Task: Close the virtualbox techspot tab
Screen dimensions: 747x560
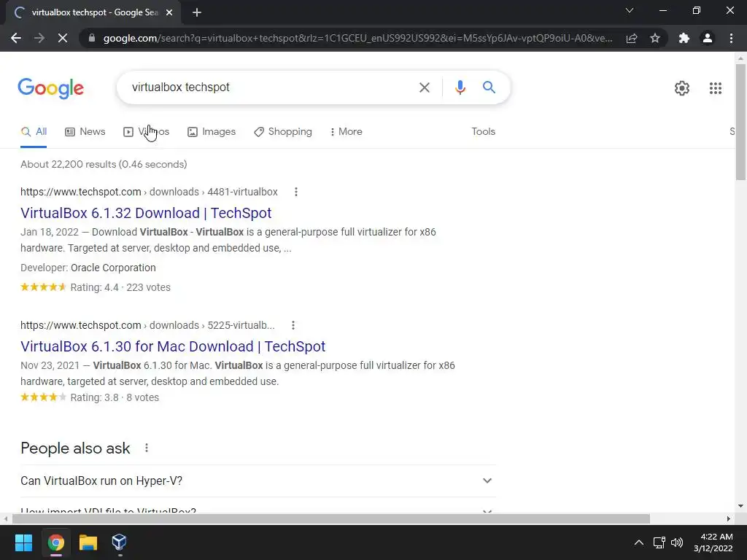Action: [x=169, y=12]
